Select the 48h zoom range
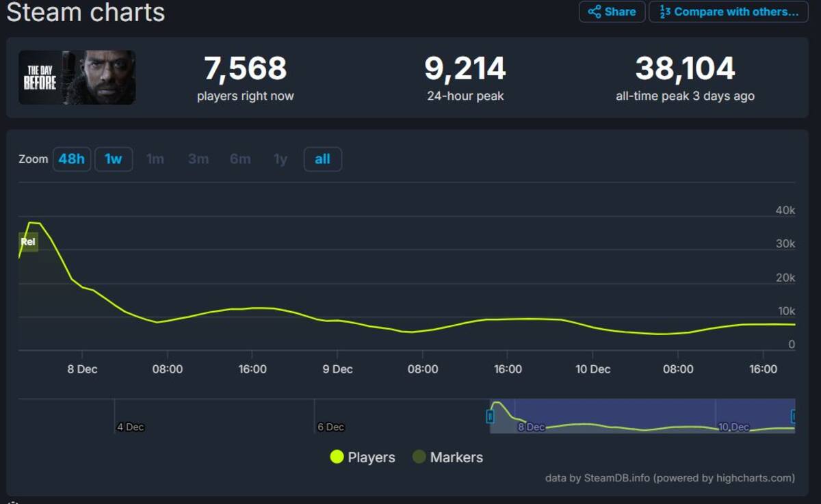 tap(72, 159)
